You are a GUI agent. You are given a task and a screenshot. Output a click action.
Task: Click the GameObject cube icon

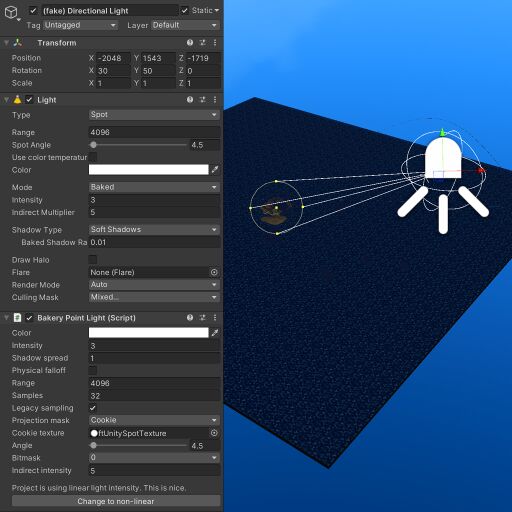[x=11, y=12]
